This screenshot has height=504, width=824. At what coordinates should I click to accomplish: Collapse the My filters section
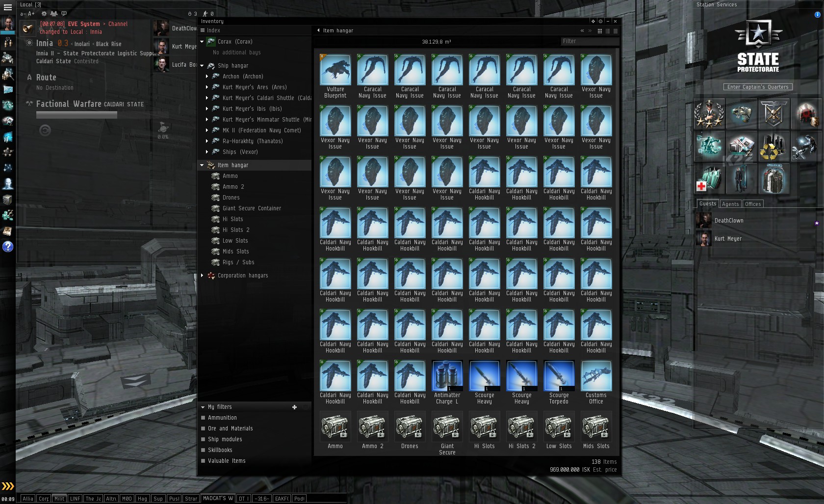[x=203, y=407]
